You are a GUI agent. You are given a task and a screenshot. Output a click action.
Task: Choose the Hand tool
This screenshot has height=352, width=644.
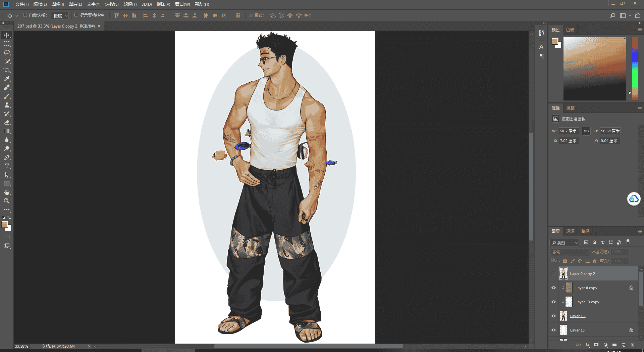(7, 192)
